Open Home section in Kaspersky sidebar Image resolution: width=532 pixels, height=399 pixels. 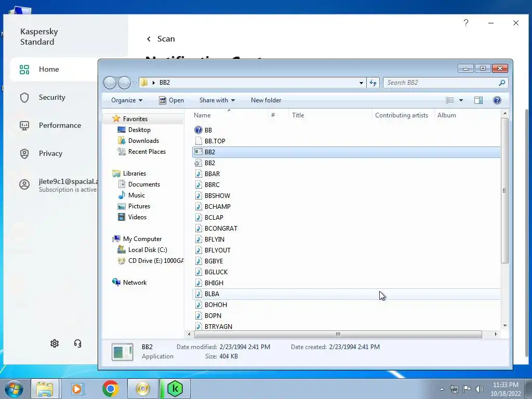pos(54,69)
